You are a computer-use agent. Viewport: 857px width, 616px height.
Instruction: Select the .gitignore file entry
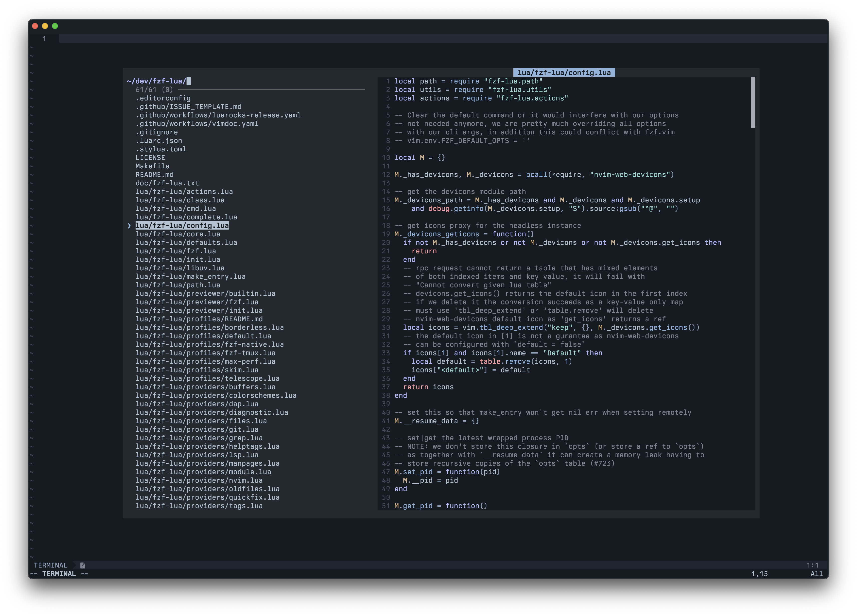pos(156,132)
